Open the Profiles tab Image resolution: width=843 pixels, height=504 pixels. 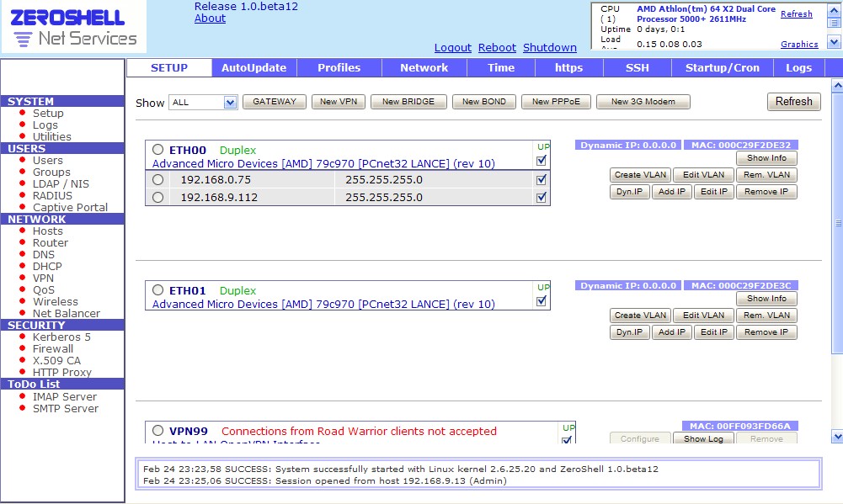[339, 67]
